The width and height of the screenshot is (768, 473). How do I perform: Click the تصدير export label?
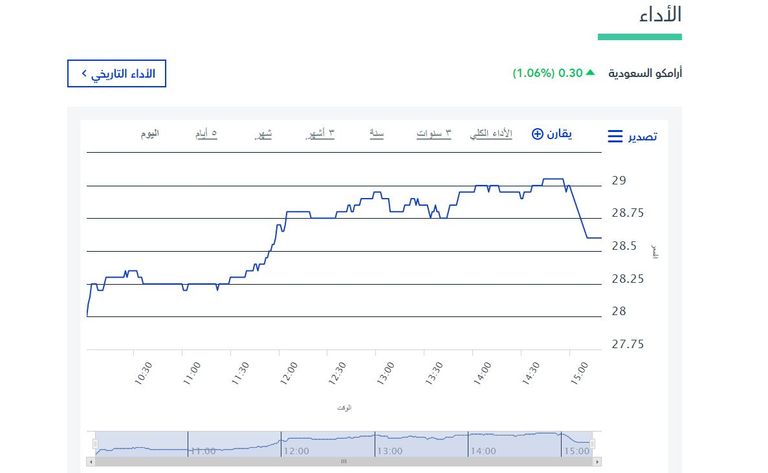point(642,136)
